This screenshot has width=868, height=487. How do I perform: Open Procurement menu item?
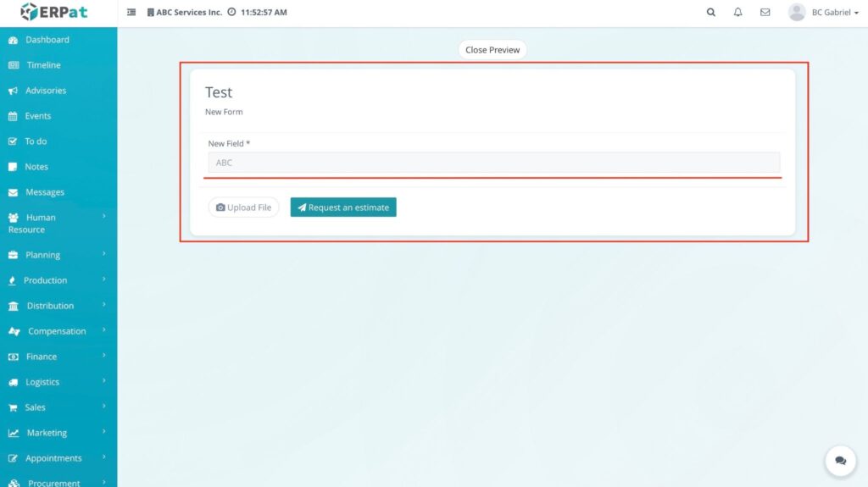[53, 483]
